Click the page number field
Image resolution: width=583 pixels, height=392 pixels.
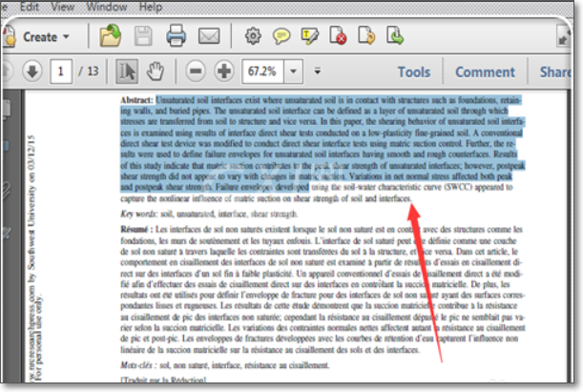coord(61,71)
